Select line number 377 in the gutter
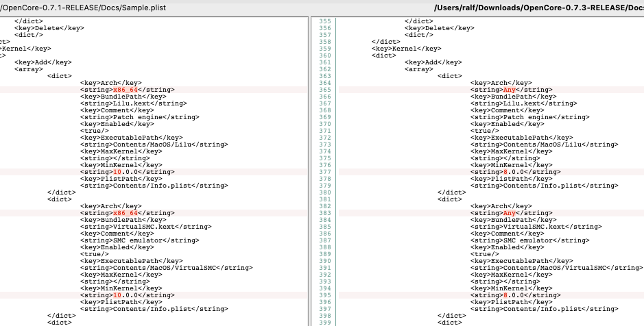 pyautogui.click(x=325, y=172)
